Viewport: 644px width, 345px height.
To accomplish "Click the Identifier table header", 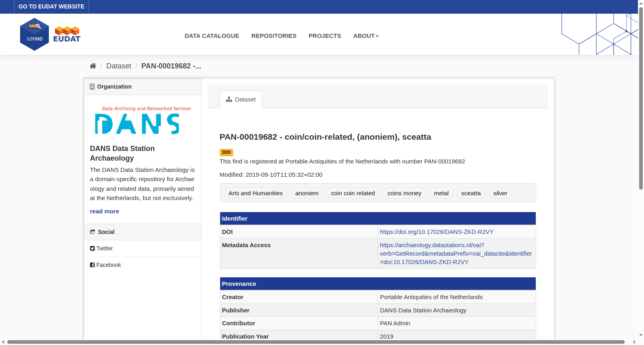I will pyautogui.click(x=378, y=219).
